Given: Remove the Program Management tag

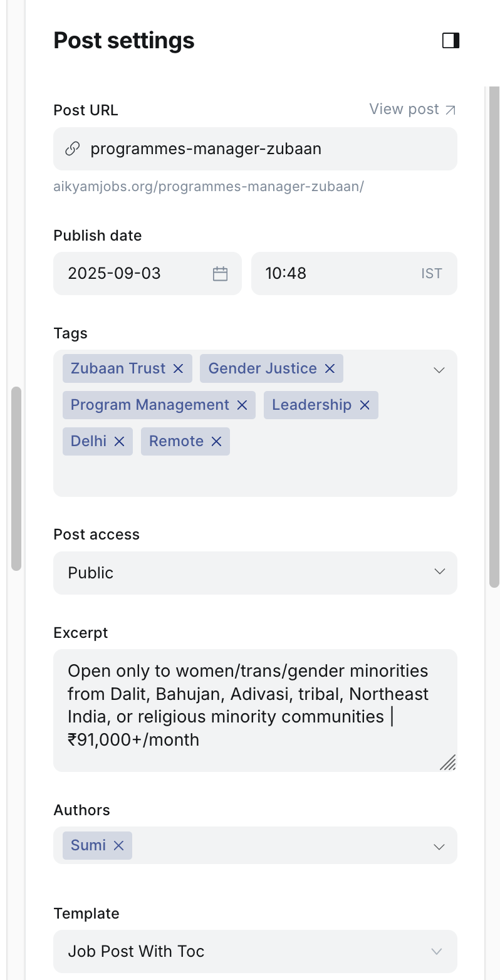Looking at the screenshot, I should (x=242, y=405).
